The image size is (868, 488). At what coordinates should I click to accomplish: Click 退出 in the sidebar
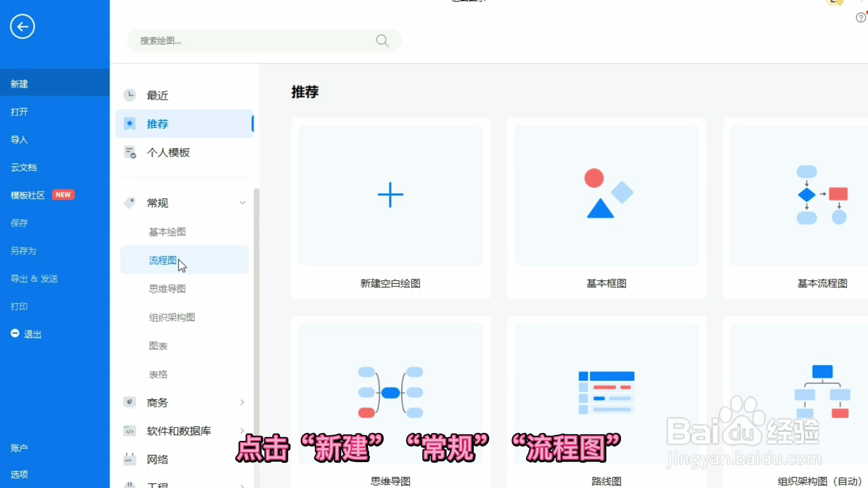[33, 334]
